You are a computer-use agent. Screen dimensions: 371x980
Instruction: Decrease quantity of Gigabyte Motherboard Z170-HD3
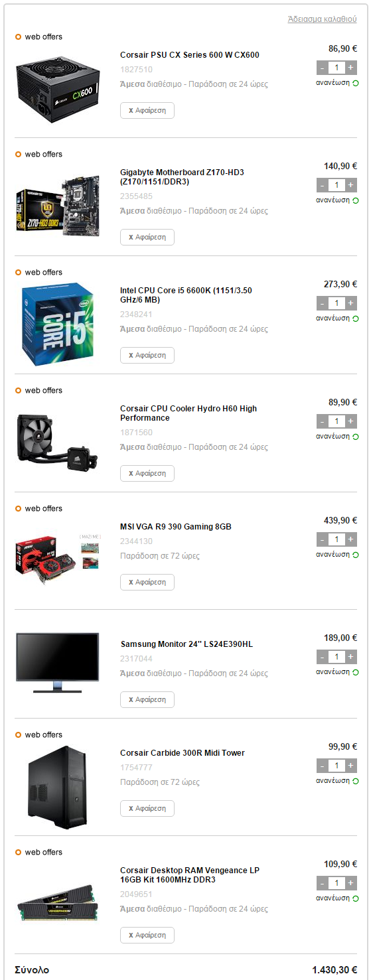[x=323, y=185]
